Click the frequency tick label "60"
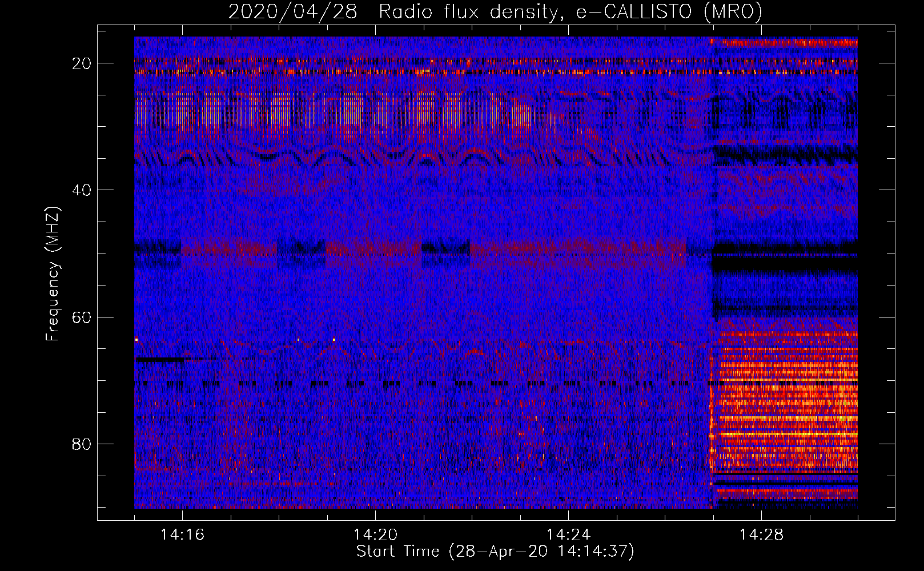The width and height of the screenshot is (924, 571). click(82, 317)
